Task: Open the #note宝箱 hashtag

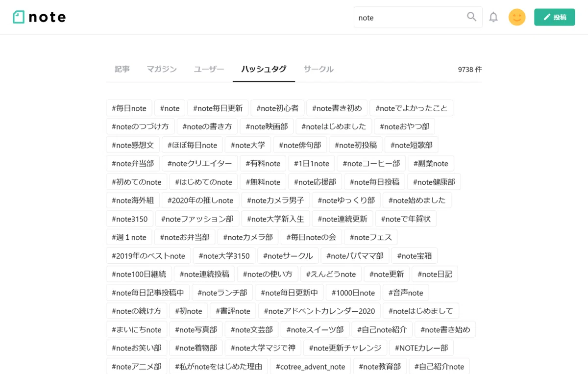Action: pyautogui.click(x=415, y=255)
